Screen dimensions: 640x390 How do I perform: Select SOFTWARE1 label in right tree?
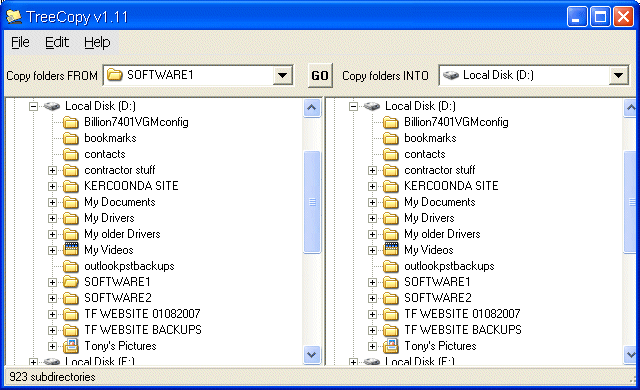coord(437,282)
